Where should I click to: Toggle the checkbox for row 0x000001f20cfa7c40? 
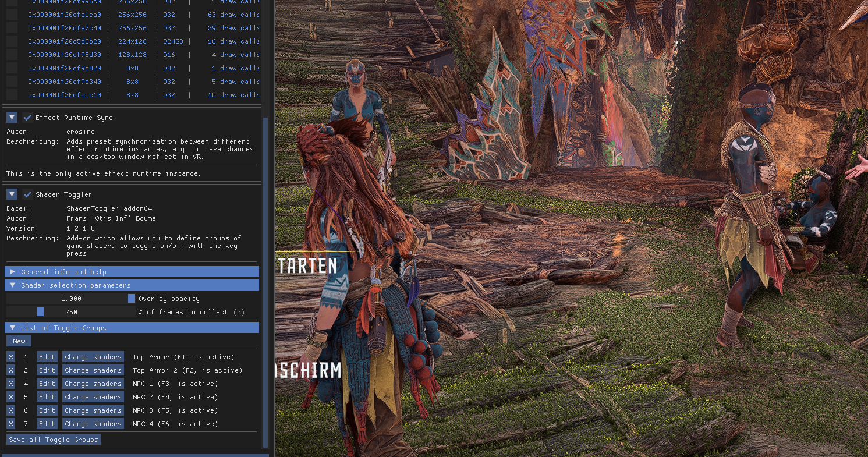click(x=12, y=28)
